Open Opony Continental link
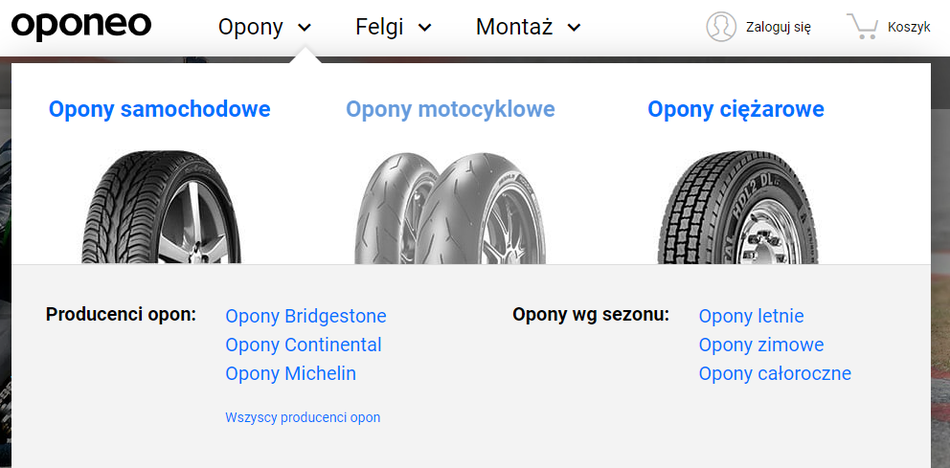Viewport: 950px width, 468px height. tap(304, 345)
